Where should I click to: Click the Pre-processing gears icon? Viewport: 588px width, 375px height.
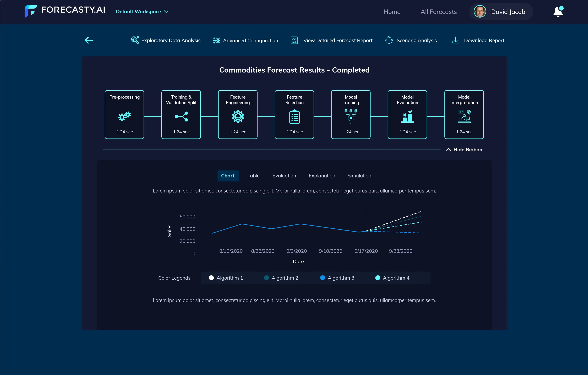125,116
